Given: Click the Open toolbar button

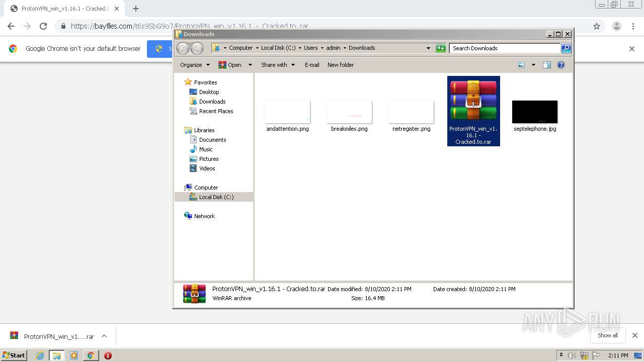Looking at the screenshot, I should click(230, 65).
